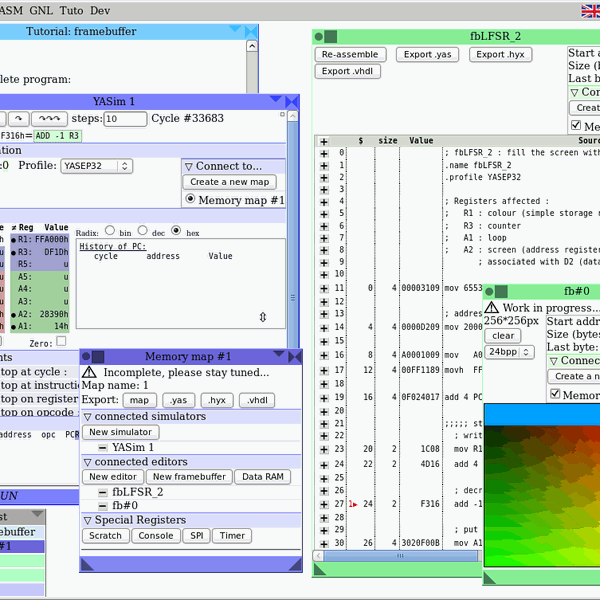This screenshot has height=600, width=600.
Task: Click the square icon in fbLFSR_2 title bar
Action: pyautogui.click(x=331, y=36)
